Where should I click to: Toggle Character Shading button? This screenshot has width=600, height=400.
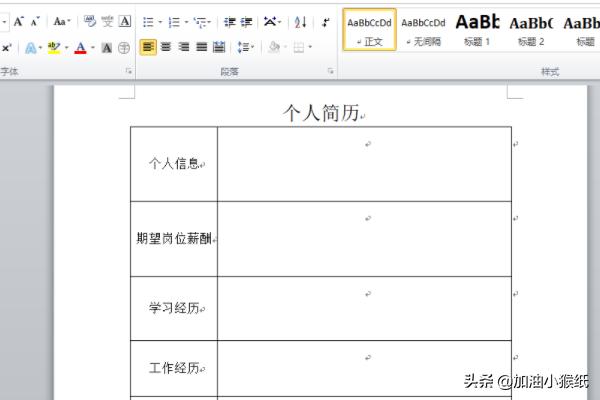107,47
